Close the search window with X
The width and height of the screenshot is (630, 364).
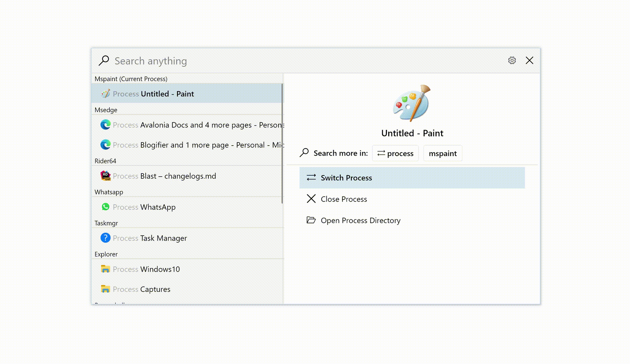click(x=529, y=60)
